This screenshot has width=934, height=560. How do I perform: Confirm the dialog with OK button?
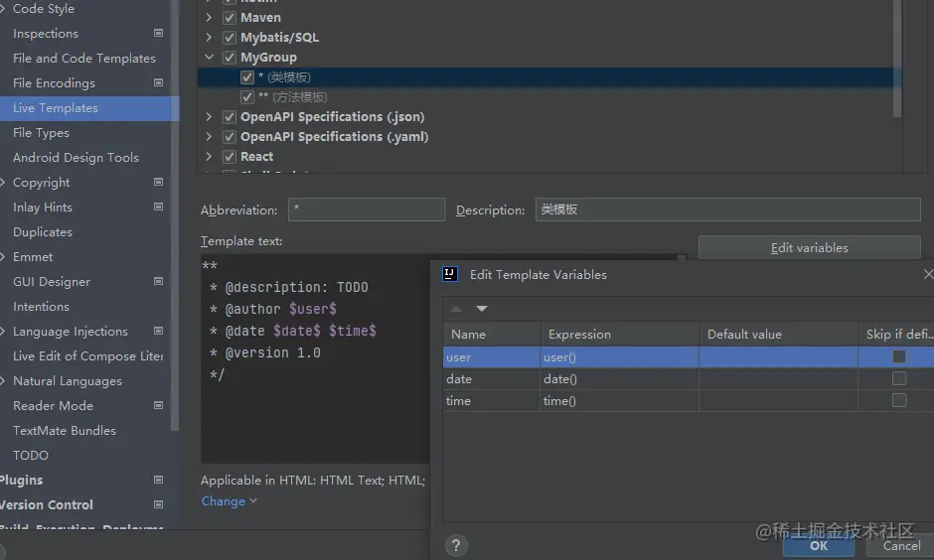point(819,546)
